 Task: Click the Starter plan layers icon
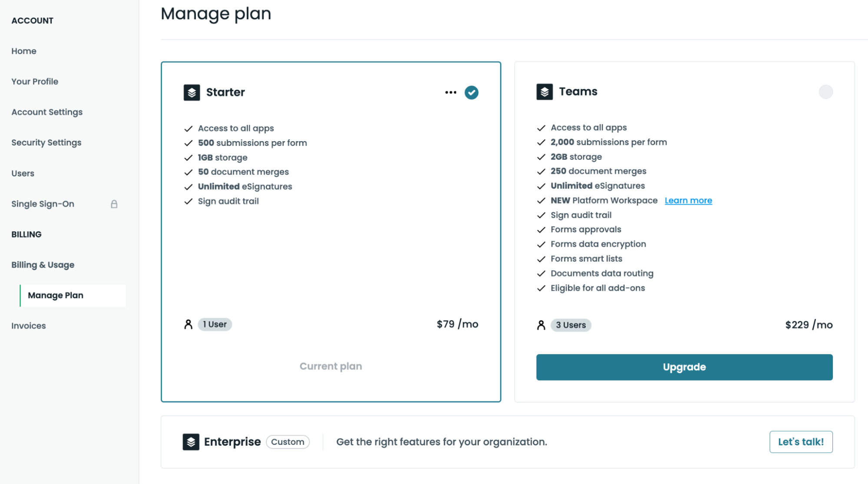pyautogui.click(x=191, y=93)
